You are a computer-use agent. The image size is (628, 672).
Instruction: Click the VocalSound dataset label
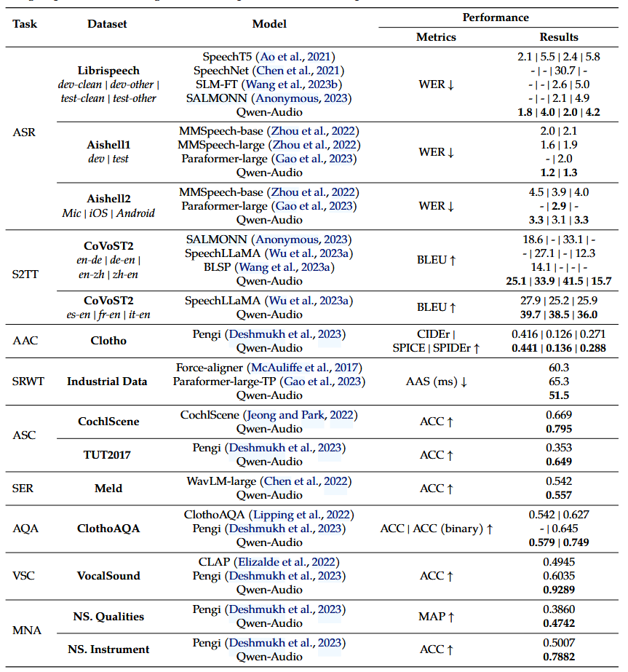108,576
